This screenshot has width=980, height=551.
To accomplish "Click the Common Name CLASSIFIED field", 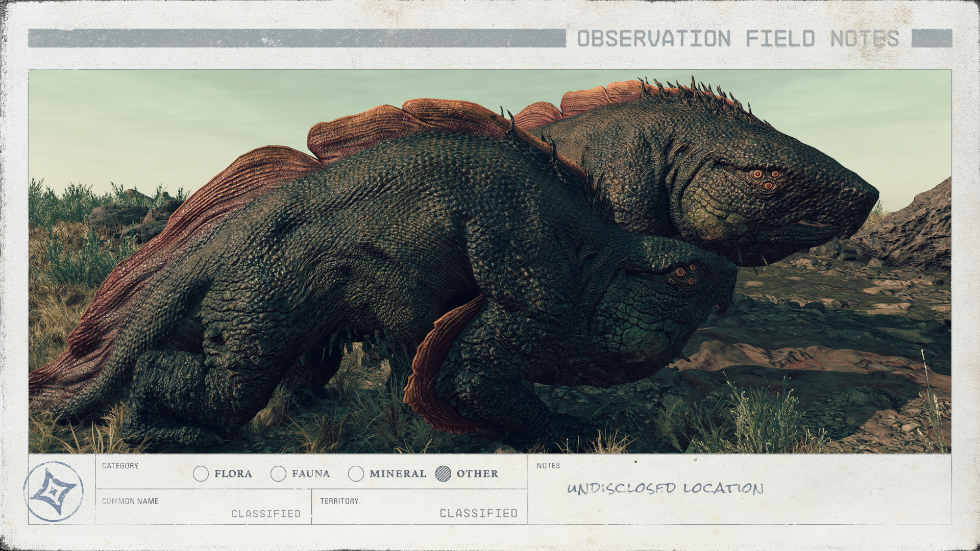I will click(x=266, y=514).
